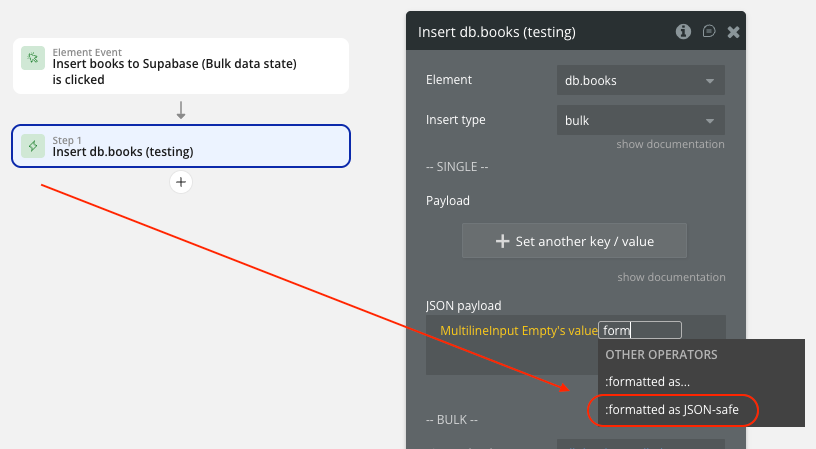Open the Element dropdown showing db.books
Image resolution: width=816 pixels, height=449 pixels.
[641, 80]
